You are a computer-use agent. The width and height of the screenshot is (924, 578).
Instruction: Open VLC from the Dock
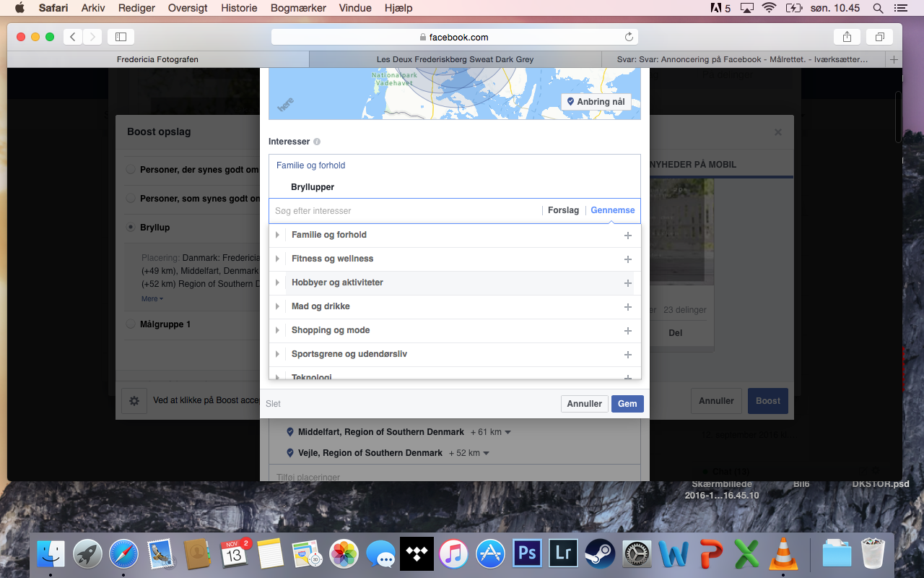[x=783, y=554]
